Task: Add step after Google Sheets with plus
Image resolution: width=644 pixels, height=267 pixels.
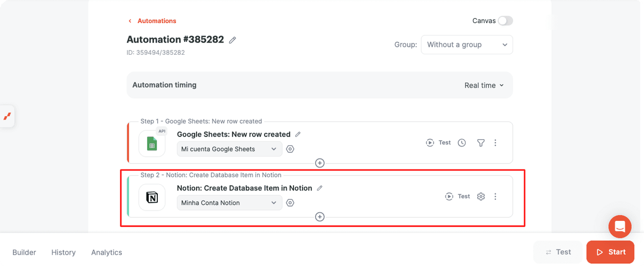Action: tap(320, 163)
